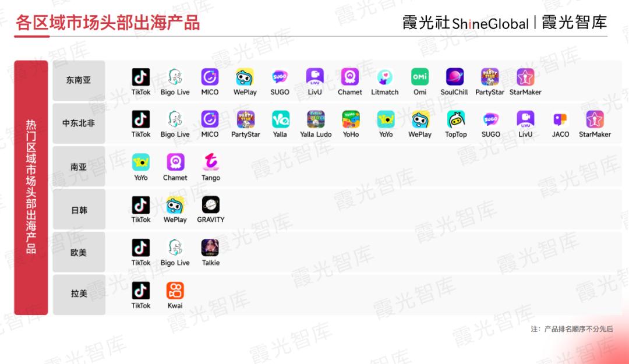The height and width of the screenshot is (364, 629).
Task: Click the Yalla Ludo icon
Action: click(x=315, y=119)
